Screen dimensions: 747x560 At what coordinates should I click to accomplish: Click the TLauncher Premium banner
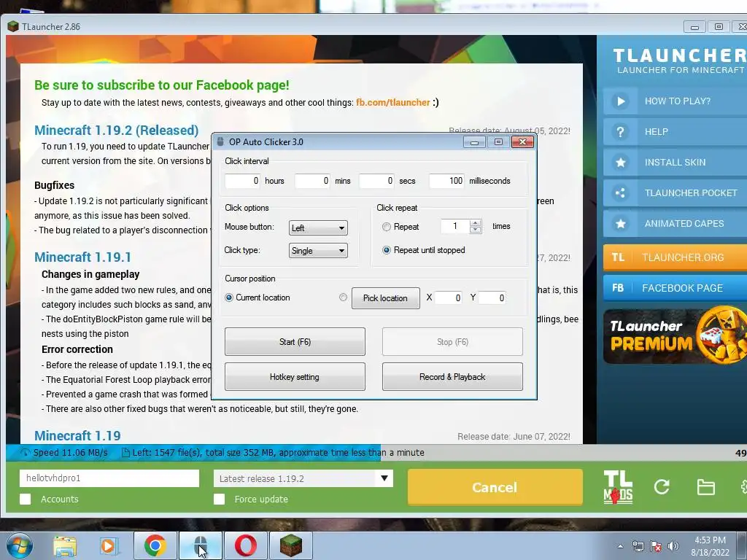tap(675, 335)
